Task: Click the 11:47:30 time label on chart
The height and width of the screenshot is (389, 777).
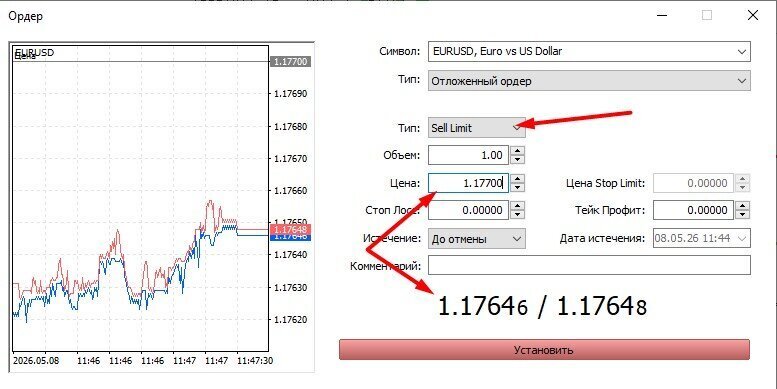Action: pos(255,361)
